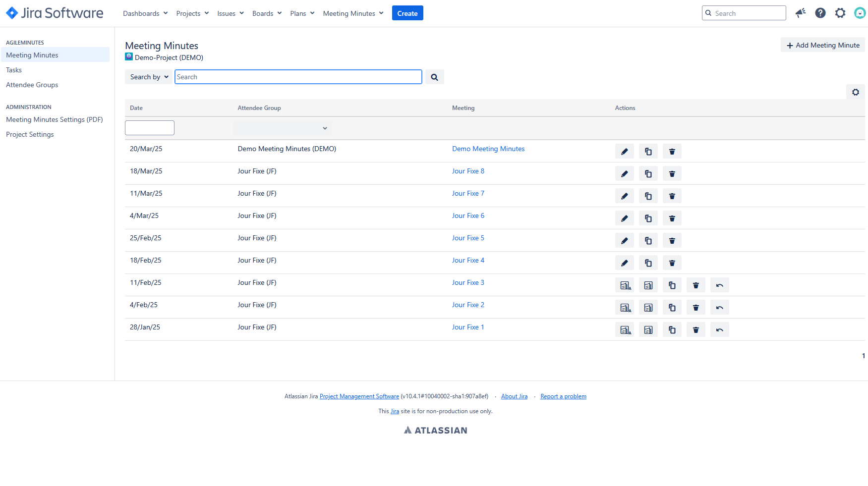868x486 pixels.
Task: Delete the Demo Meeting Minutes entry
Action: pos(672,152)
